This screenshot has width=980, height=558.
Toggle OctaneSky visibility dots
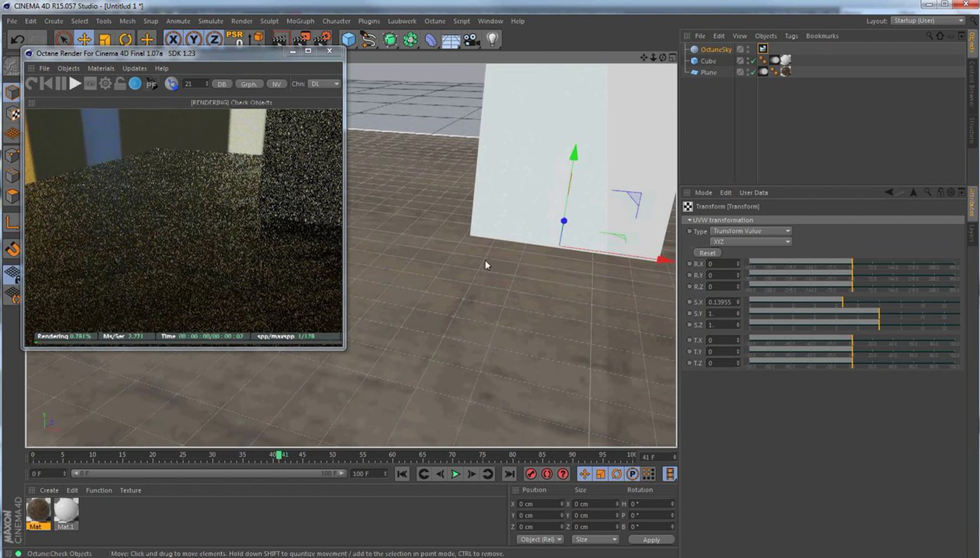tap(748, 49)
